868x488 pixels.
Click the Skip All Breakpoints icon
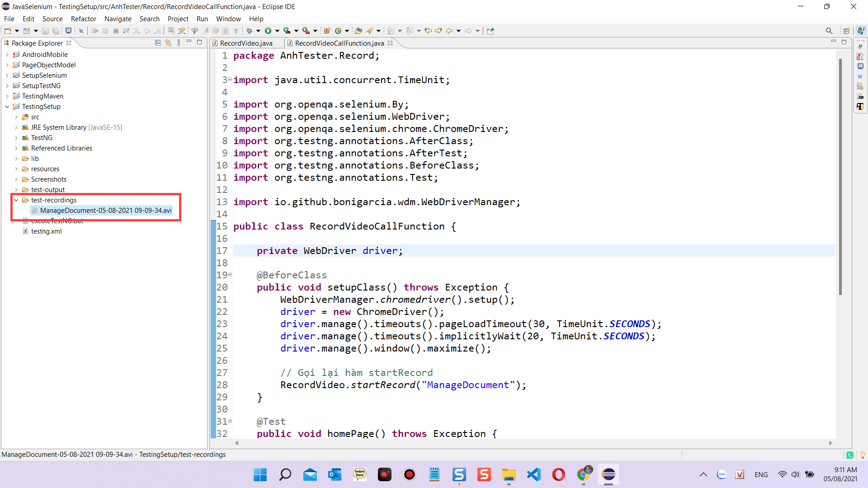coord(81,31)
